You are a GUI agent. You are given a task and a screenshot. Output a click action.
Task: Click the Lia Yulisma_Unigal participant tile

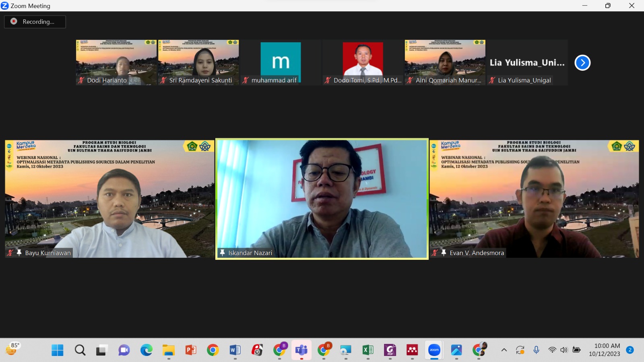527,62
